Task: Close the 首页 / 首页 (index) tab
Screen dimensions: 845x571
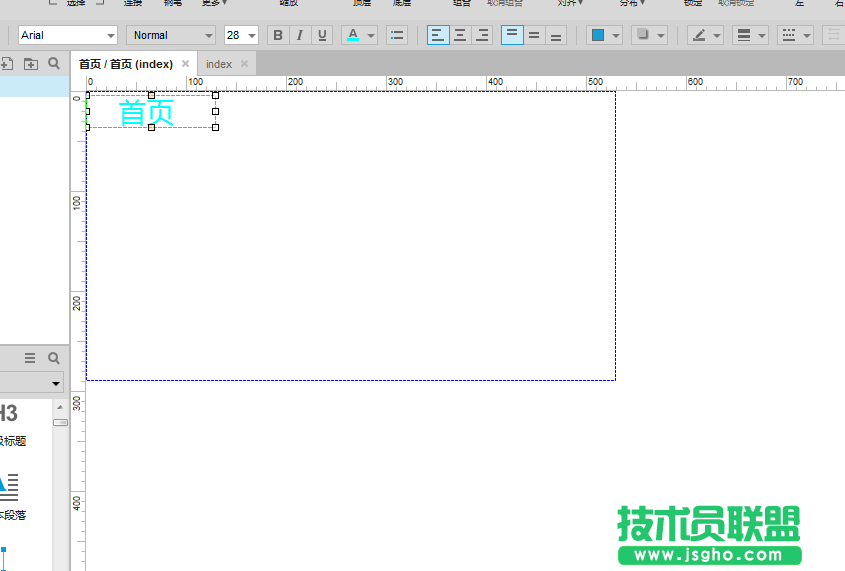Action: coord(185,64)
